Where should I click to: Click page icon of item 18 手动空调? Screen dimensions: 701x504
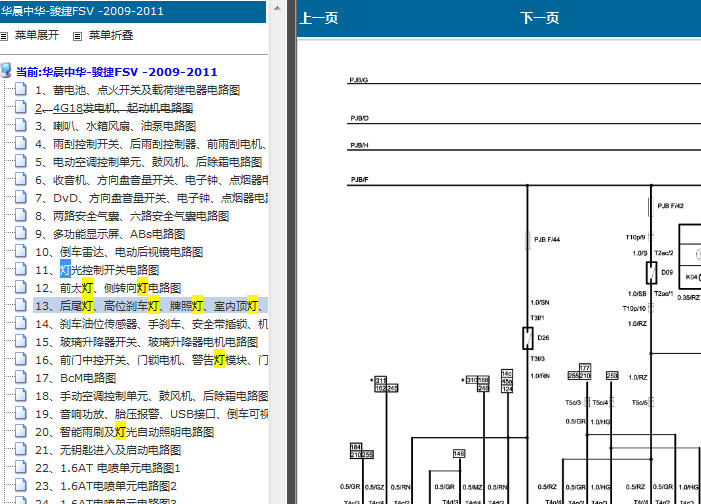click(21, 395)
